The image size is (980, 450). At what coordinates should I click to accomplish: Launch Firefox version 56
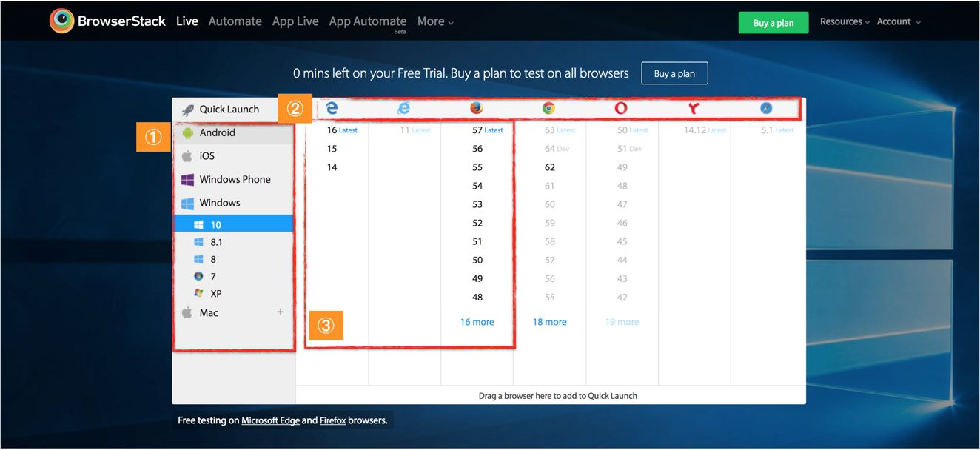(477, 149)
